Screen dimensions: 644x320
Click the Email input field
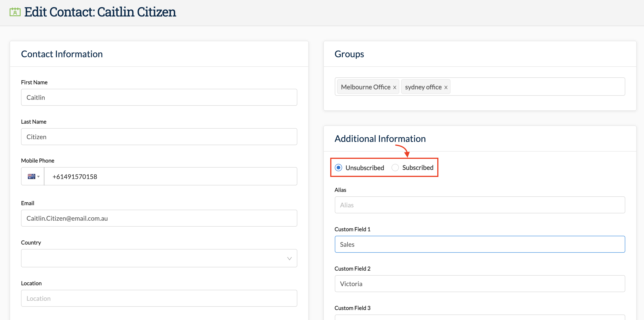[159, 218]
